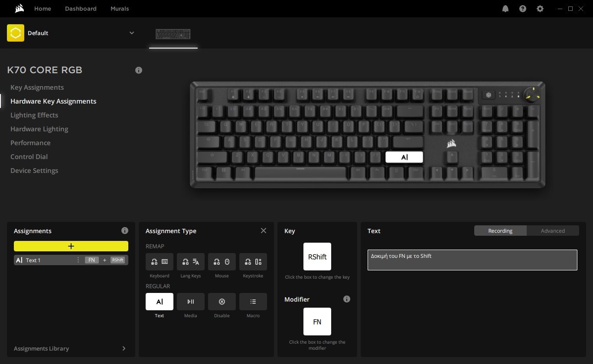
Task: Open notifications bell icon
Action: point(505,9)
